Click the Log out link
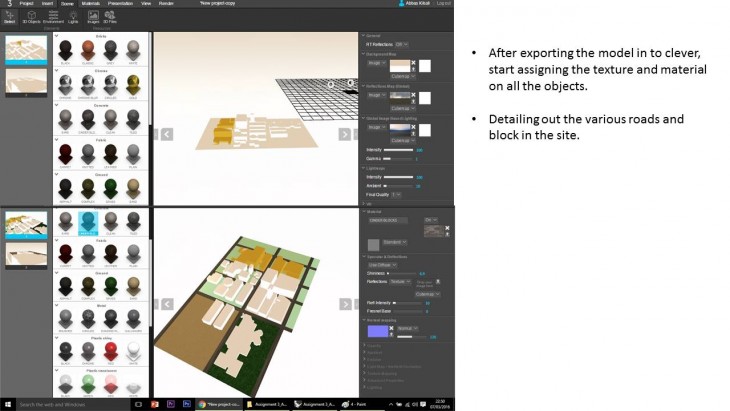 click(444, 4)
